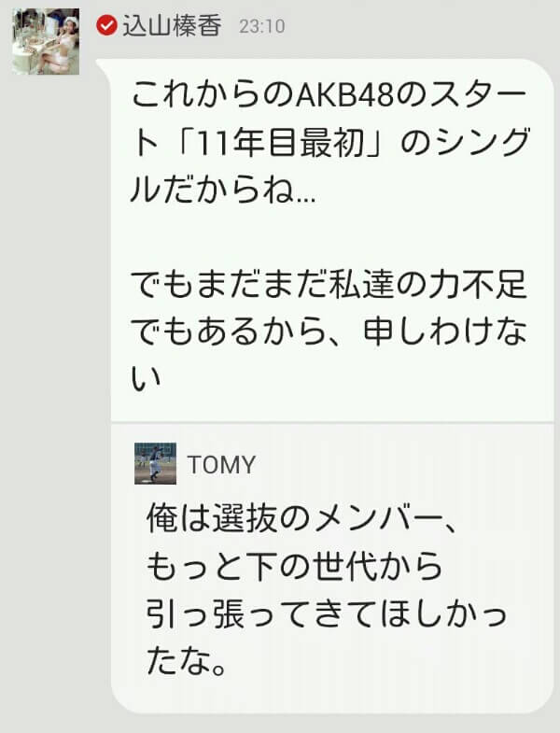Screen dimensions: 560x733
Task: Open TOMY's baseball avatar thumbnail
Action: 155,463
